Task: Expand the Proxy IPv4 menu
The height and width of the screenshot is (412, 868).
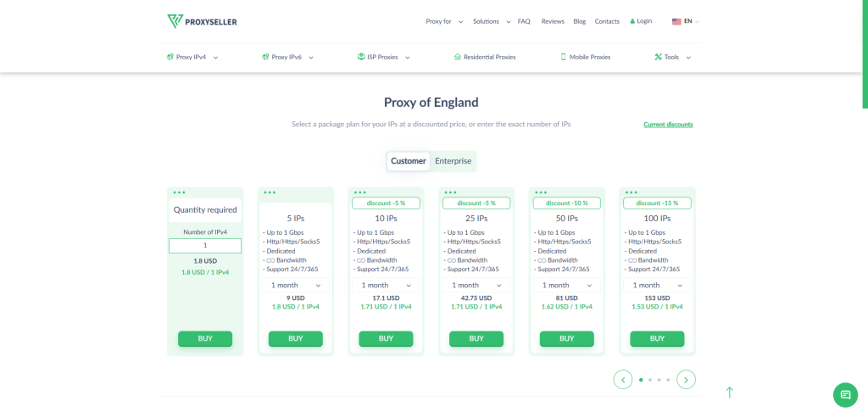Action: click(192, 58)
